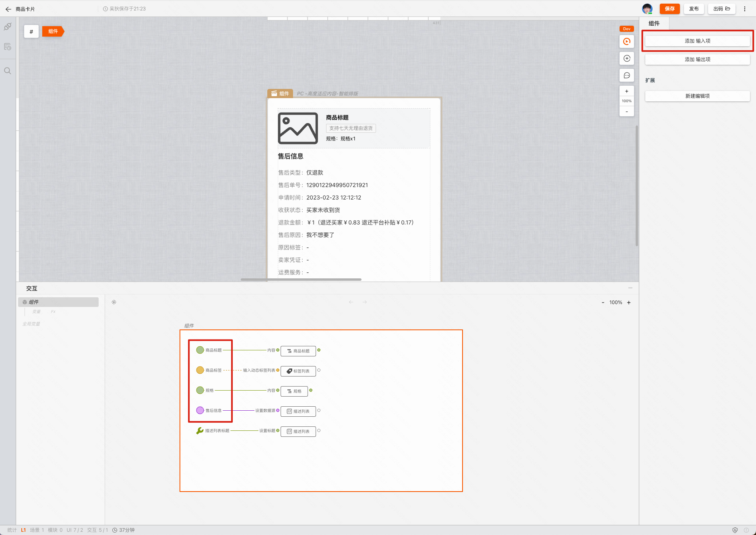Click the 支持七天无理由退货 tag
This screenshot has width=756, height=535.
(x=351, y=128)
